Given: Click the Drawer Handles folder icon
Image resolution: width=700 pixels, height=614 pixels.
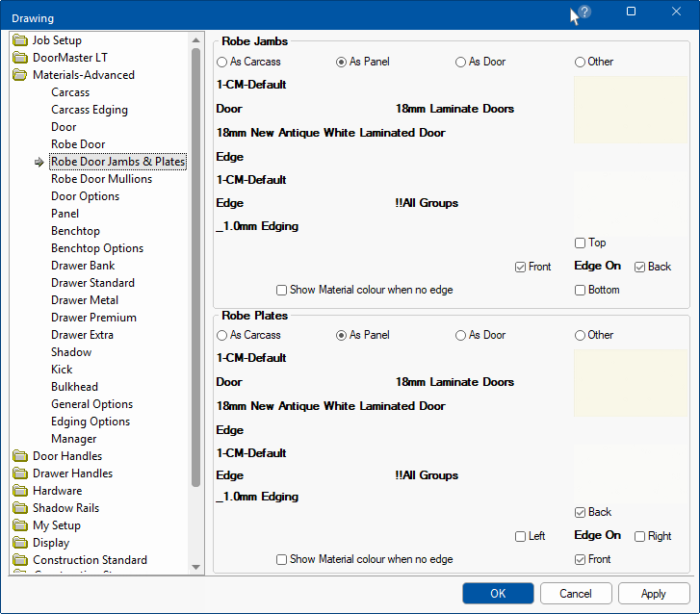Looking at the screenshot, I should tap(20, 473).
